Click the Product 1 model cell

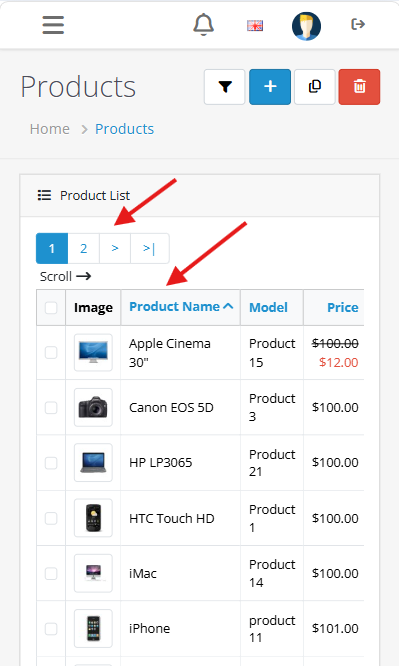pyautogui.click(x=272, y=518)
